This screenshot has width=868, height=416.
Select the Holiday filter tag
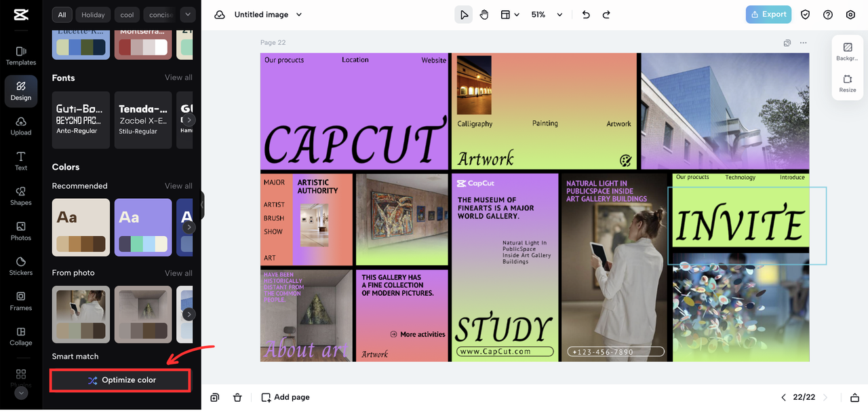pos(93,14)
